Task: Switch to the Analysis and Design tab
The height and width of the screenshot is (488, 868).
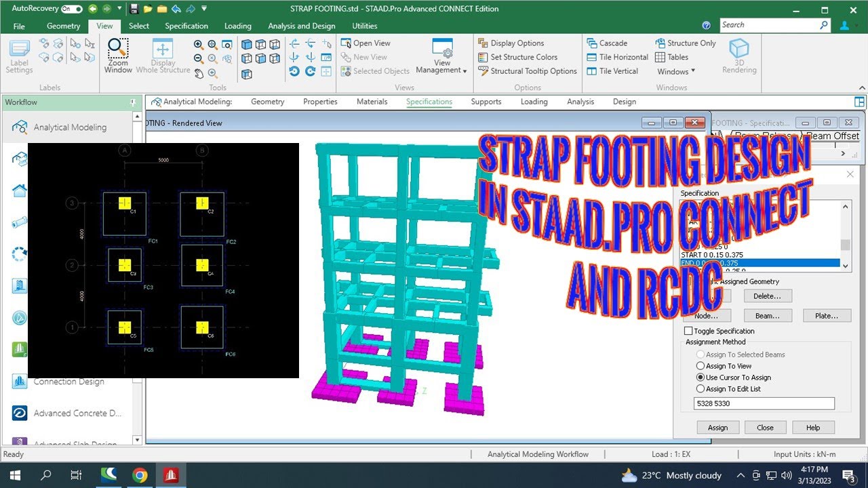Action: pos(301,26)
